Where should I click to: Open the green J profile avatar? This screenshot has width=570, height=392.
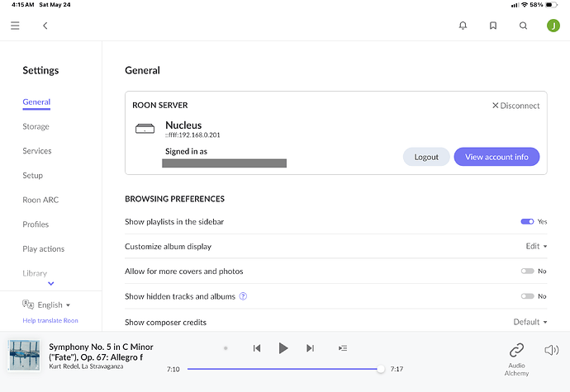point(553,26)
